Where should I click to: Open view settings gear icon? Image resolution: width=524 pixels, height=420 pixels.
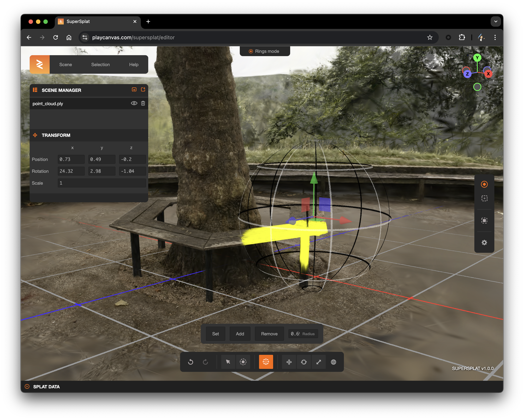(484, 242)
